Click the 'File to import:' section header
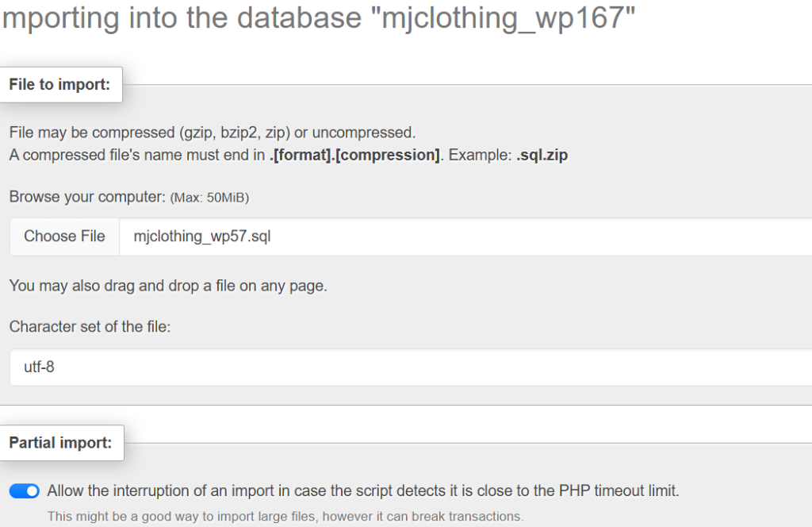The height and width of the screenshot is (527, 812). click(59, 84)
